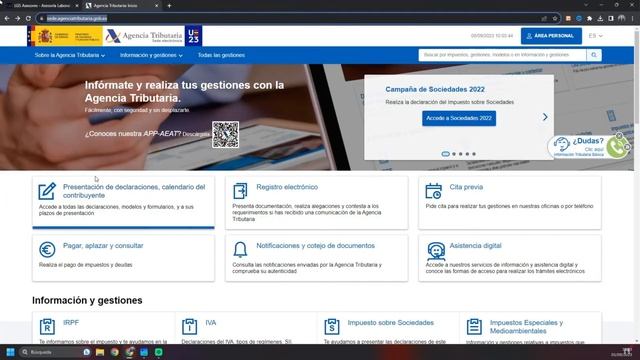Click the Agencia Tributaria logo
The width and height of the screenshot is (640, 360).
pos(144,36)
